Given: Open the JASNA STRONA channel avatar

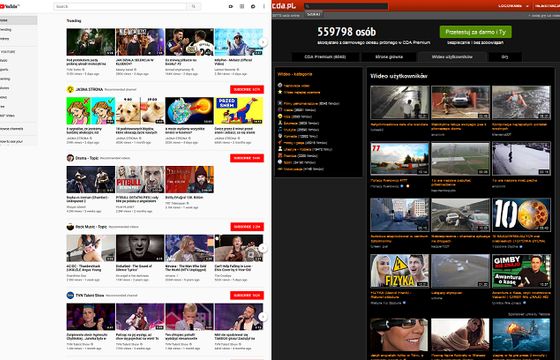Looking at the screenshot, I should click(x=70, y=89).
